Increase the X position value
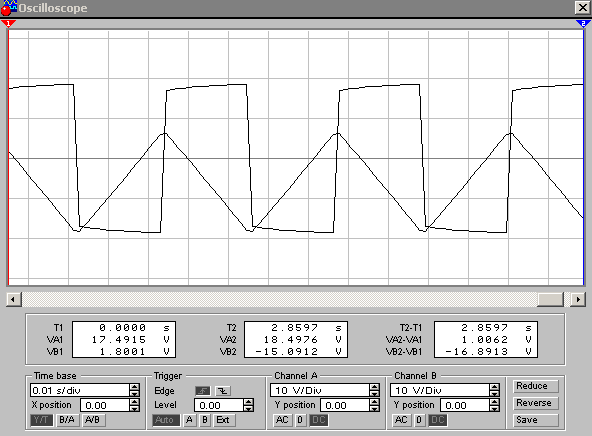Screen dimensions: 592x436 pos(135,402)
